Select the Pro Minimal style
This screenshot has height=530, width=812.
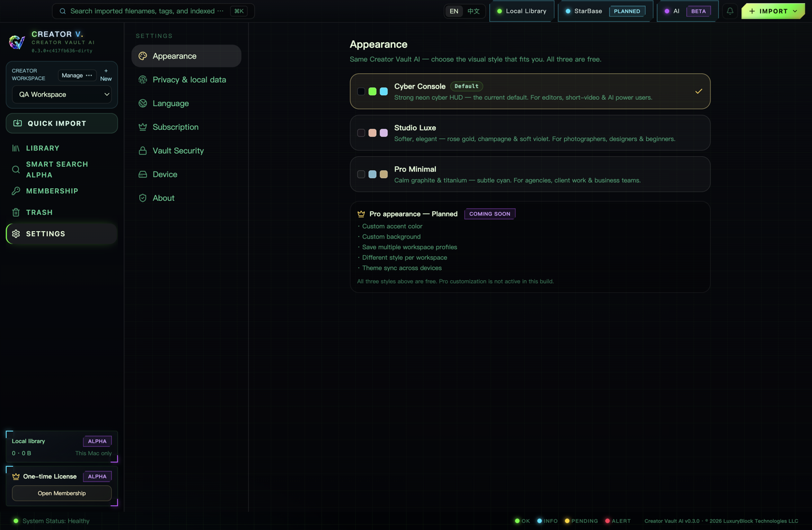click(x=530, y=174)
